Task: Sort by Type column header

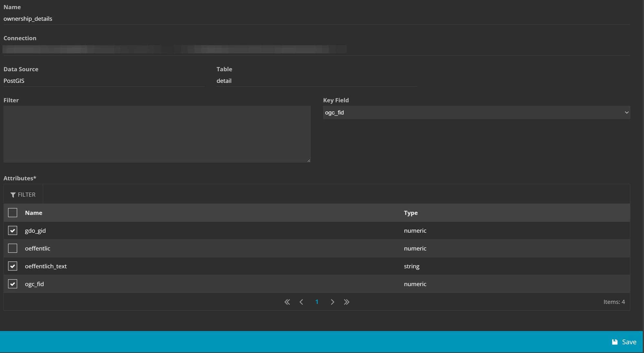Action: coord(411,213)
